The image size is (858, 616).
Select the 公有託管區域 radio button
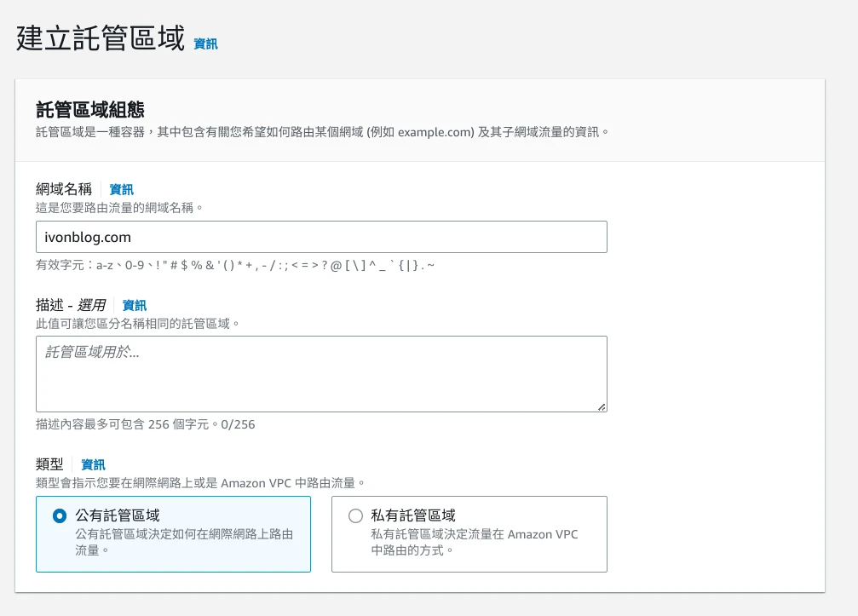(59, 515)
